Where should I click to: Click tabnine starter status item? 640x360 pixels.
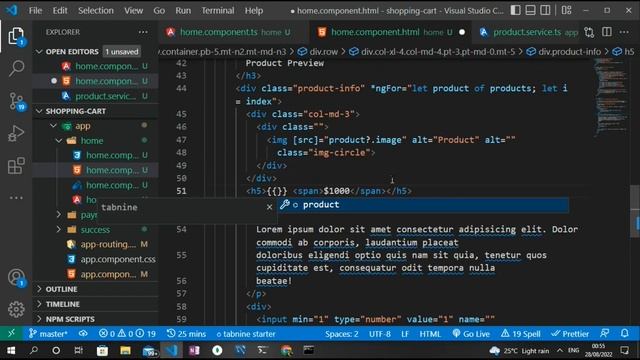(246, 333)
